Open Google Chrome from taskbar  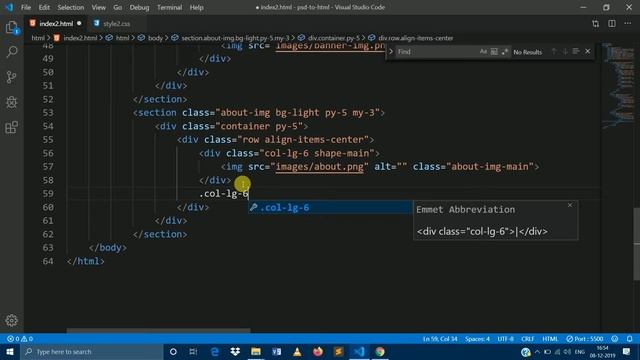(x=380, y=351)
